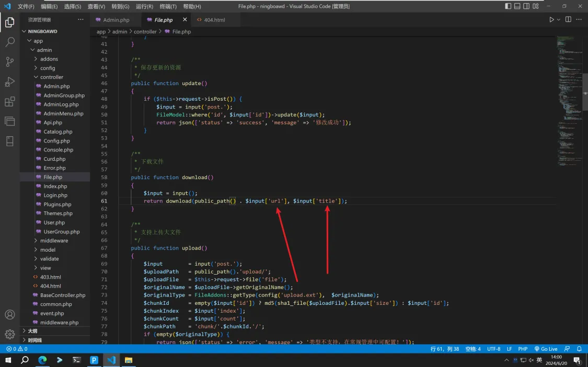Image resolution: width=588 pixels, height=367 pixels.
Task: Switch to the Admin.php tab
Action: coord(116,20)
